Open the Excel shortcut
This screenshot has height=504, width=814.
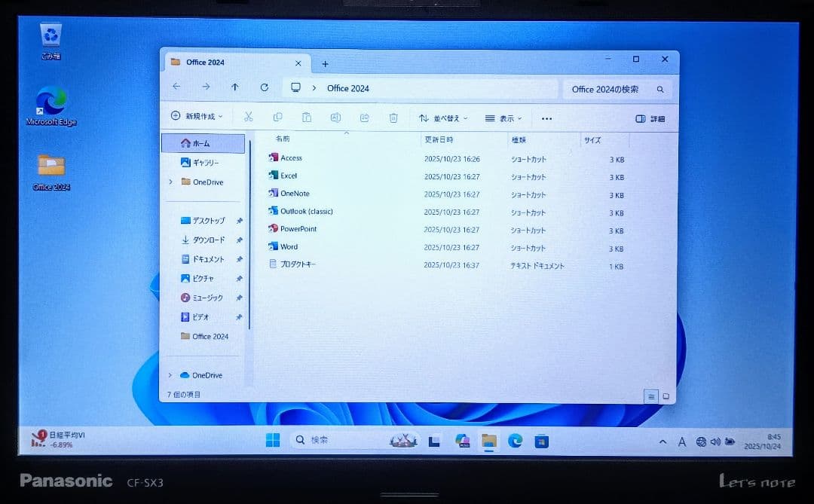coord(290,176)
